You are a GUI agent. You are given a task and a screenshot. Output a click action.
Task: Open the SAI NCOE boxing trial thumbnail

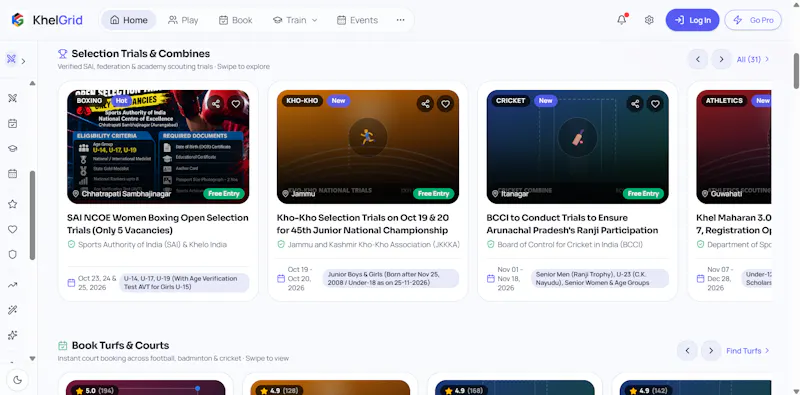point(158,147)
